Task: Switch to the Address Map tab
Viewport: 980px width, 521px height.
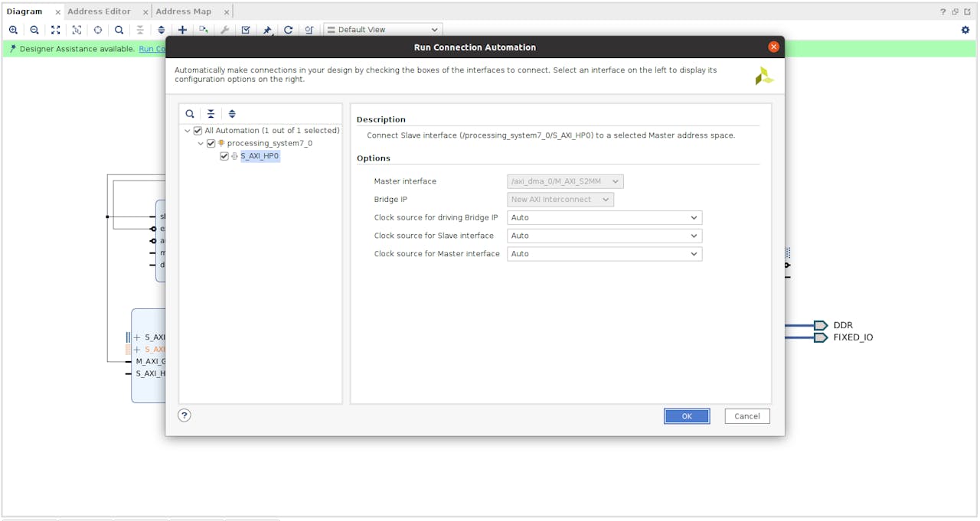Action: [x=183, y=11]
